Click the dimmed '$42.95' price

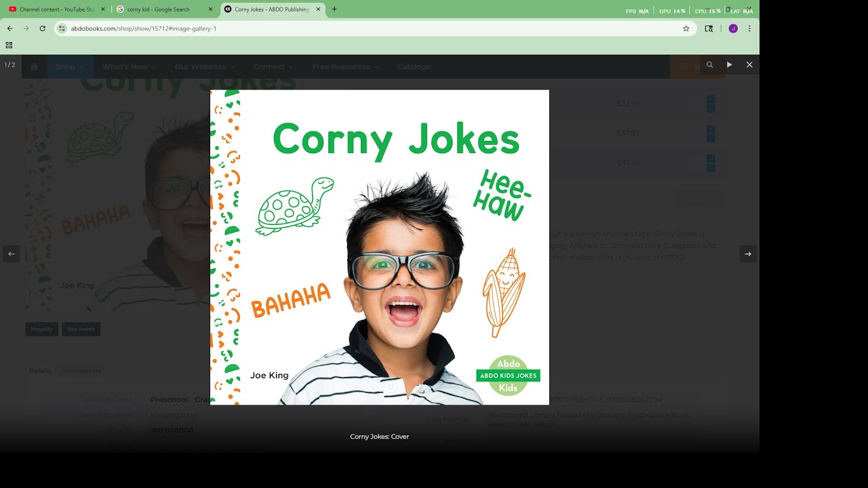pos(628,163)
